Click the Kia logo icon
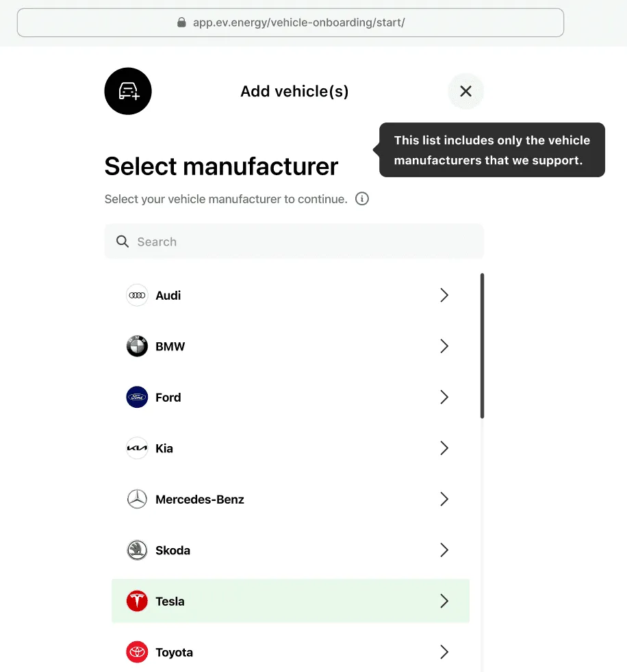The height and width of the screenshot is (672, 627). click(137, 448)
